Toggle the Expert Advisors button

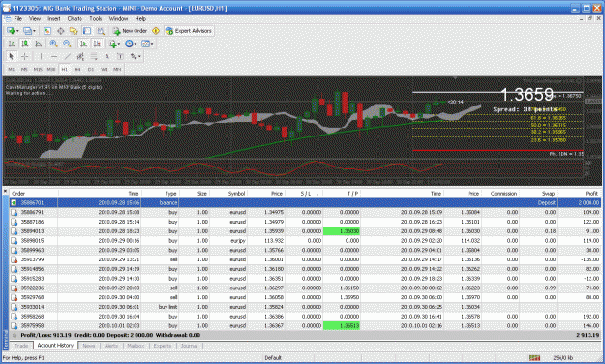click(x=189, y=31)
